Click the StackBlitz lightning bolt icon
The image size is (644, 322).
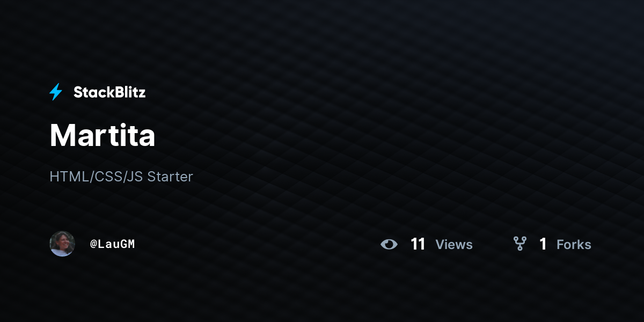(x=56, y=92)
